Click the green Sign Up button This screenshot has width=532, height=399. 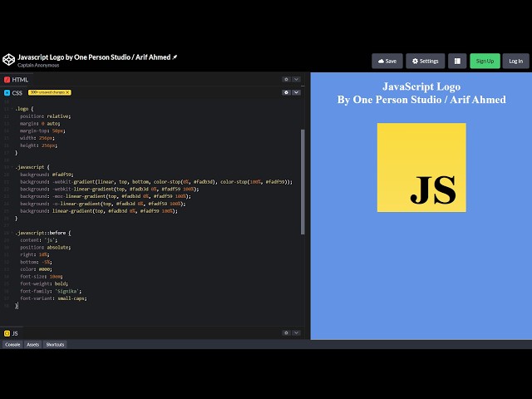coord(485,61)
